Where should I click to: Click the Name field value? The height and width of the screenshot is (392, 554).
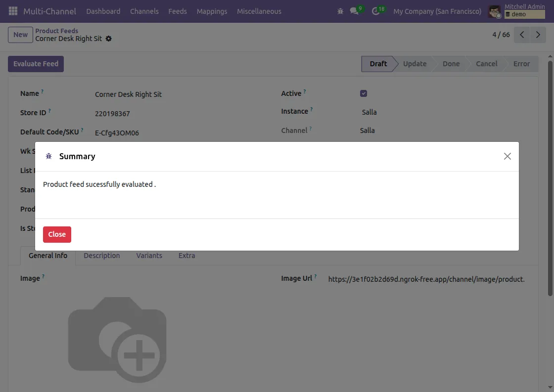click(x=128, y=94)
